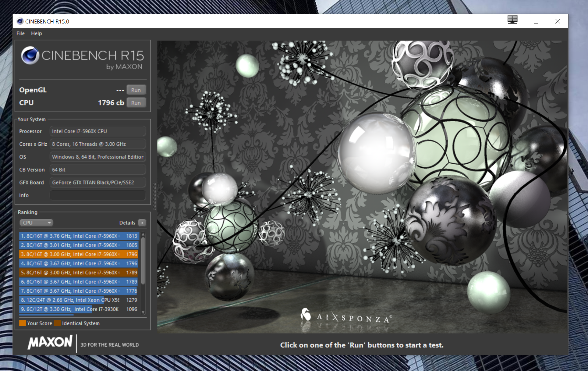588x371 pixels.
Task: Click the Cinebench R15 logo sphere
Action: tap(30, 55)
